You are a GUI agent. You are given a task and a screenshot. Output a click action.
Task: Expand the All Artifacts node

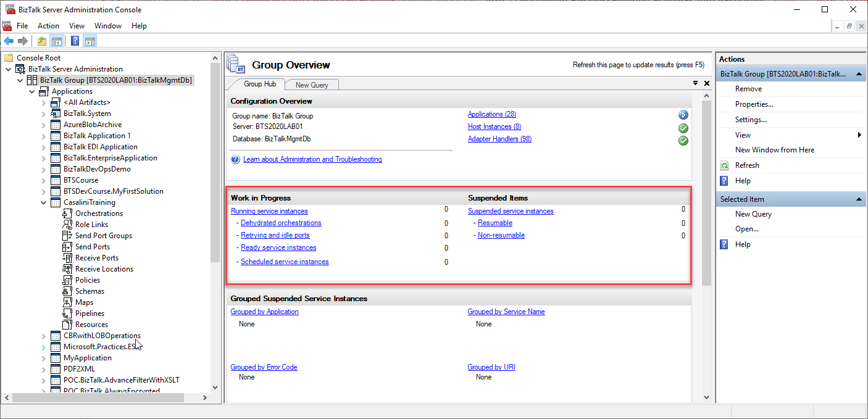pyautogui.click(x=44, y=102)
